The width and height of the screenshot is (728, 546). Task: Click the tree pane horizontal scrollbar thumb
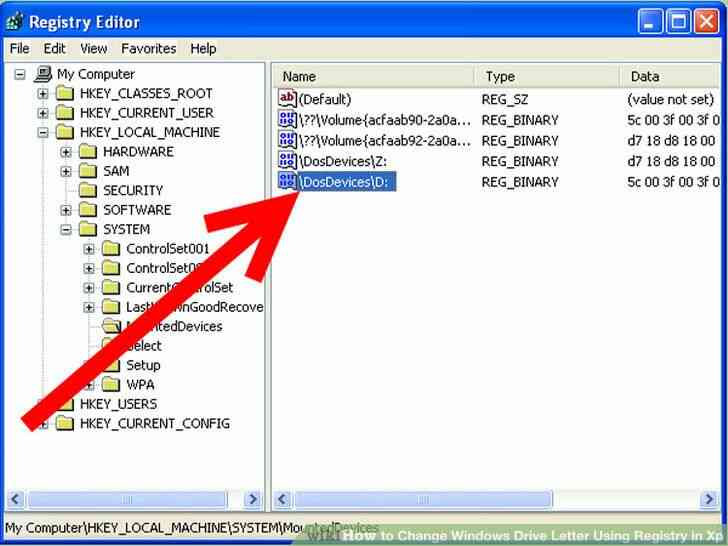(x=127, y=500)
